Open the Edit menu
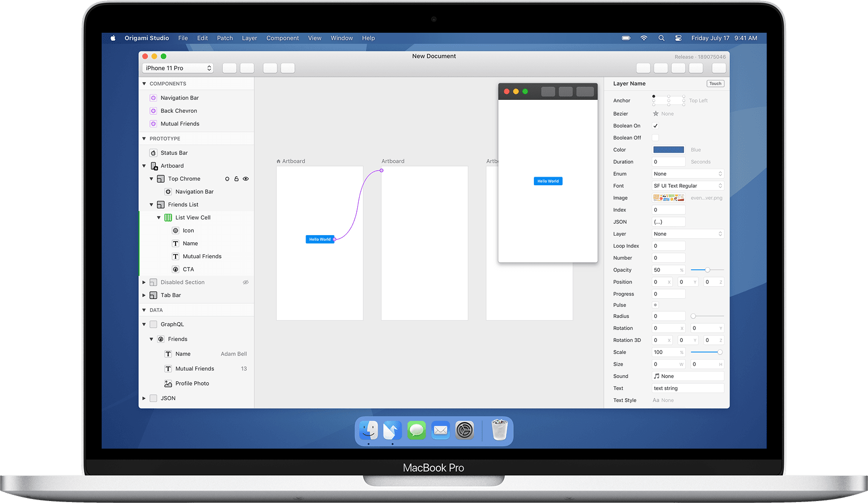Image resolution: width=868 pixels, height=503 pixels. pyautogui.click(x=203, y=38)
